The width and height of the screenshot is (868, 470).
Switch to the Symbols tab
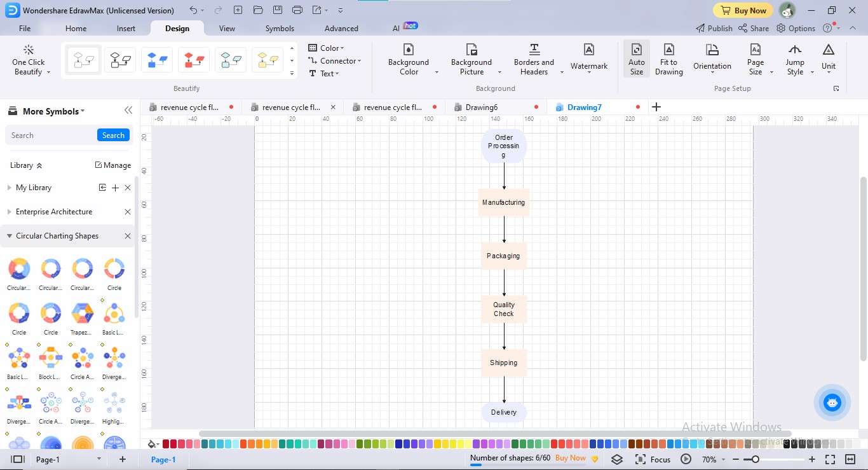pos(280,28)
